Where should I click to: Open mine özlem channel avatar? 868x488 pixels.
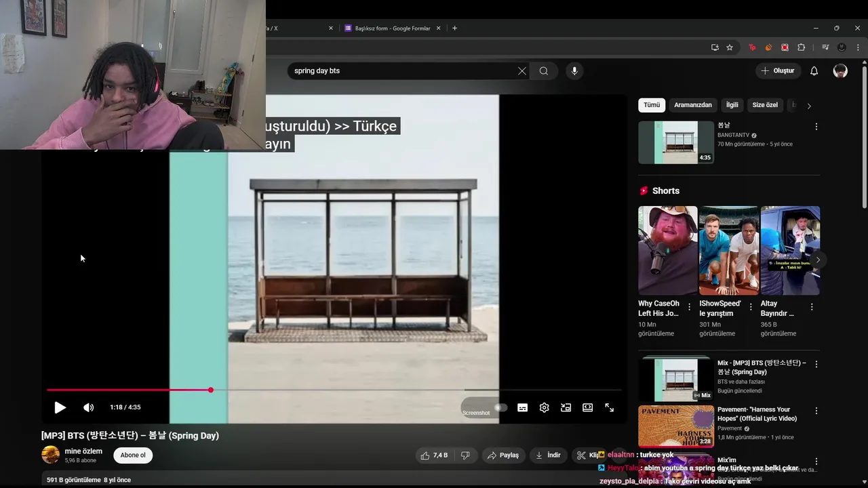point(50,455)
